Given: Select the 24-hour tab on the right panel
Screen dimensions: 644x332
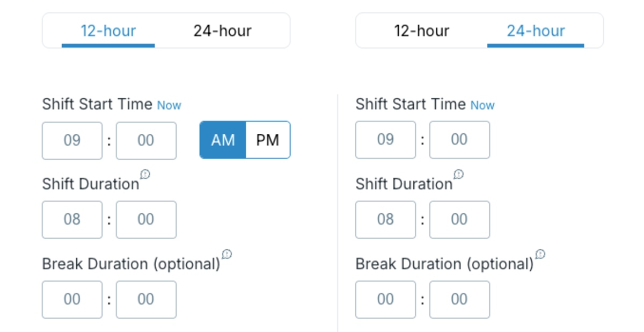Looking at the screenshot, I should (x=536, y=31).
